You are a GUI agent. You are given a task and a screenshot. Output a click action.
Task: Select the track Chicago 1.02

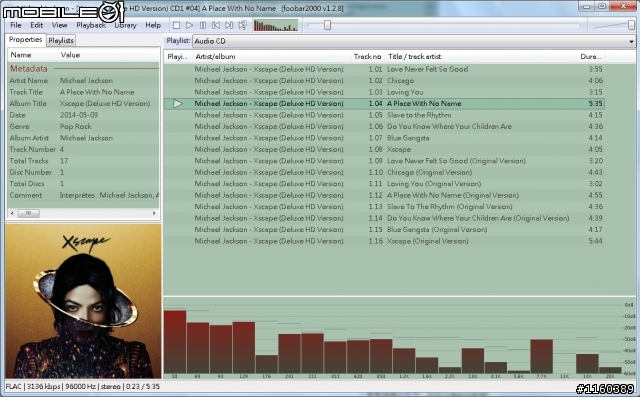pos(384,81)
